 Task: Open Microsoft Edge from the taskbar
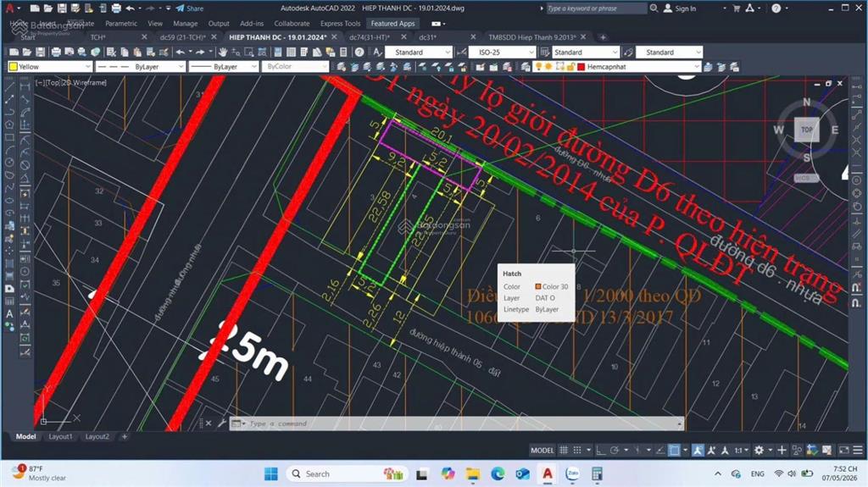(497, 473)
